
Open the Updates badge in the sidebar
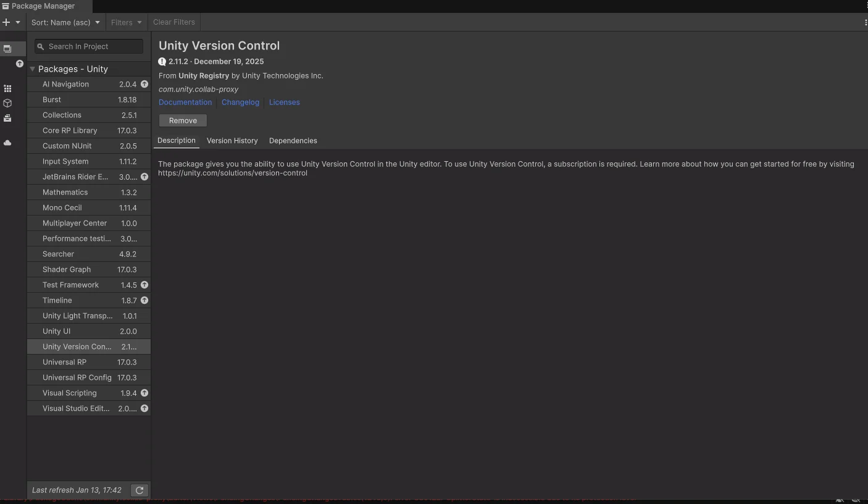[20, 64]
